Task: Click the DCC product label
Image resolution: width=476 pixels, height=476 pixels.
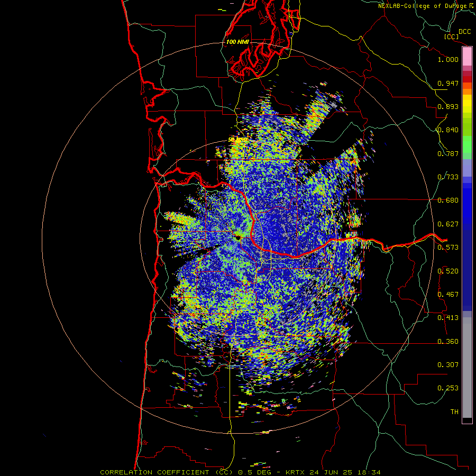Action: coord(465,32)
